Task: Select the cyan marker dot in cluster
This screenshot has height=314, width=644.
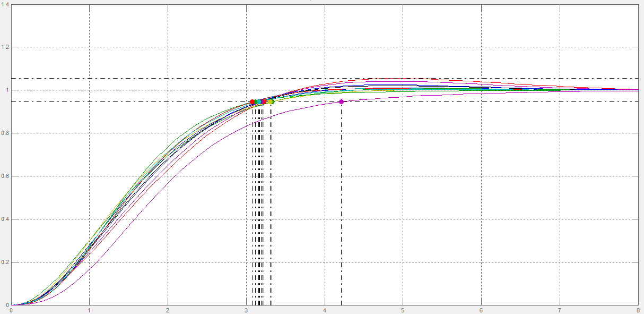Action: tap(259, 101)
